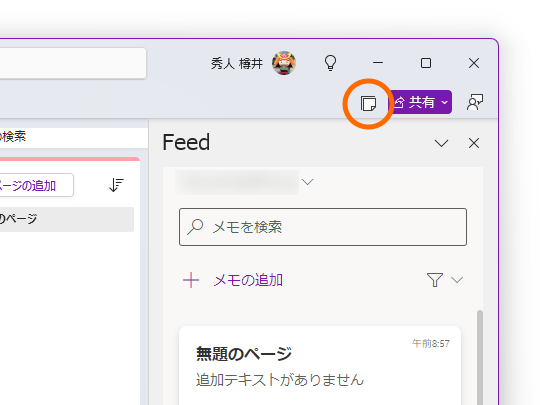Close the OneNote window
This screenshot has height=405, width=540.
click(474, 63)
